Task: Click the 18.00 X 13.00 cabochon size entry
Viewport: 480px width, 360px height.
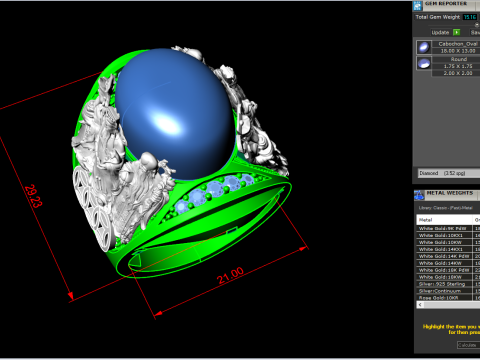Action: 458,51
